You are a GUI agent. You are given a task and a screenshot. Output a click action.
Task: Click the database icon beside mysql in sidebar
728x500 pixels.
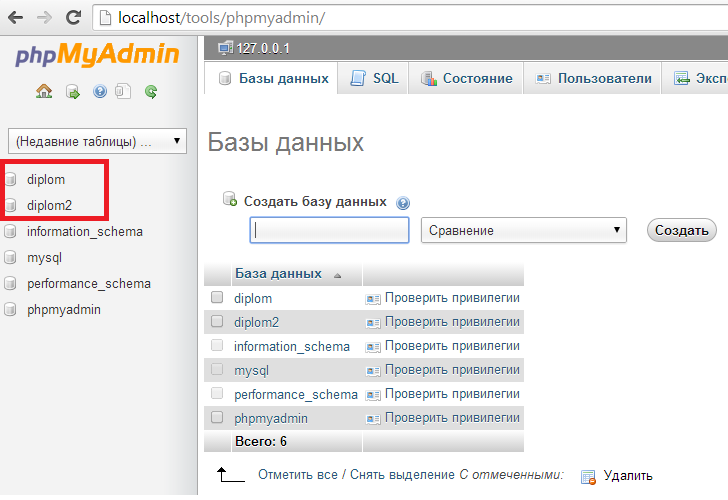click(10, 257)
